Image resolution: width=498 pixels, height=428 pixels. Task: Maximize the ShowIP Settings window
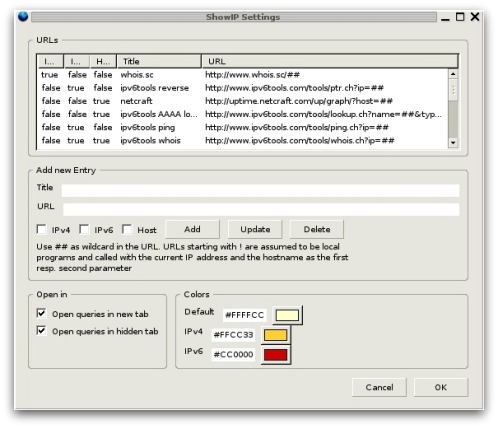(x=460, y=17)
